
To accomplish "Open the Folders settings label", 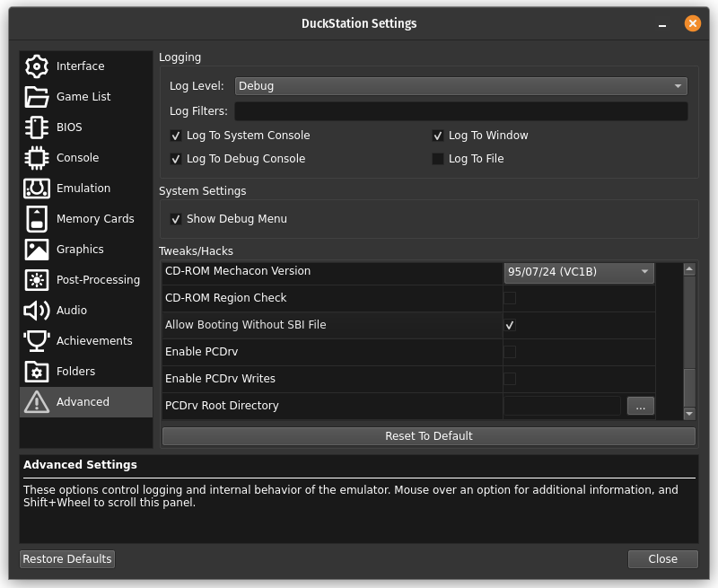I will tap(75, 372).
